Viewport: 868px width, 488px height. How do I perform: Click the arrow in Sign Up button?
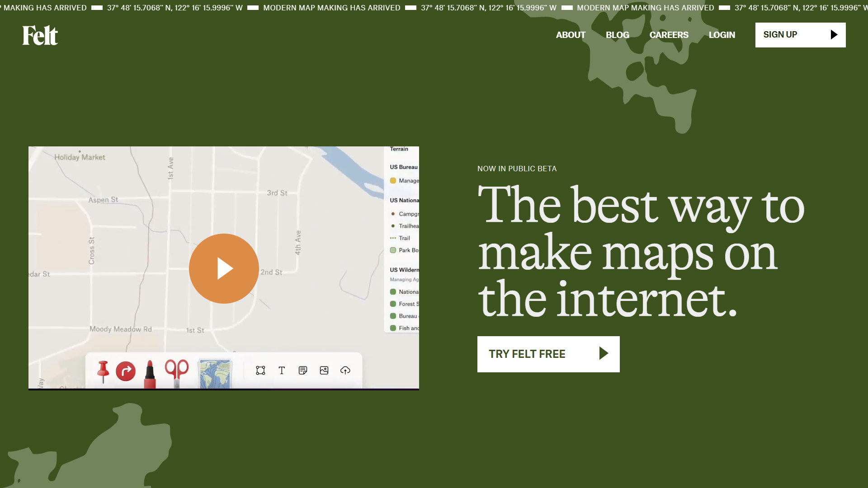click(x=834, y=35)
